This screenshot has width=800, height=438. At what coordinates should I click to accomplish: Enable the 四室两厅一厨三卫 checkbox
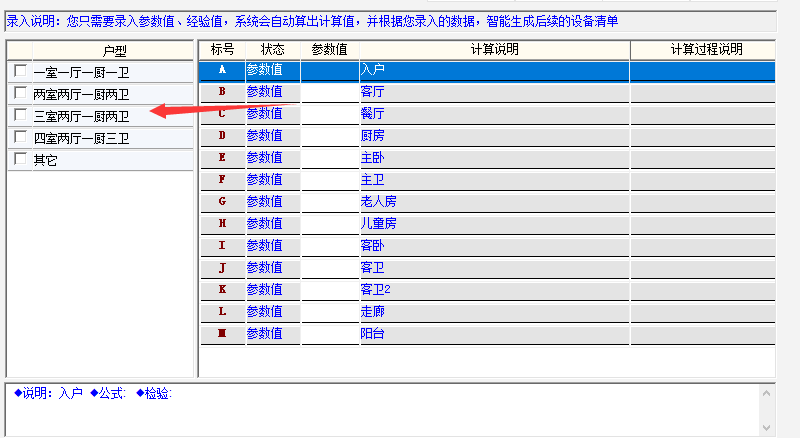[x=20, y=136]
